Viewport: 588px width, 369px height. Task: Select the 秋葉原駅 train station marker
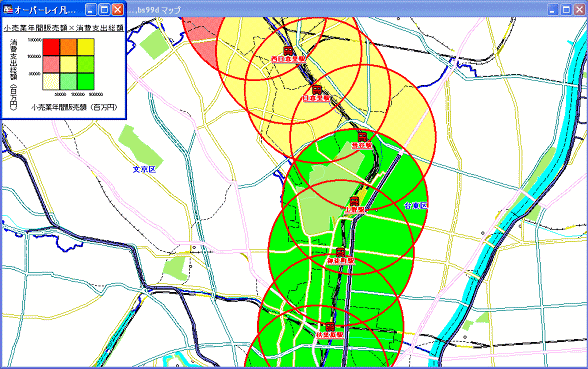click(x=330, y=327)
